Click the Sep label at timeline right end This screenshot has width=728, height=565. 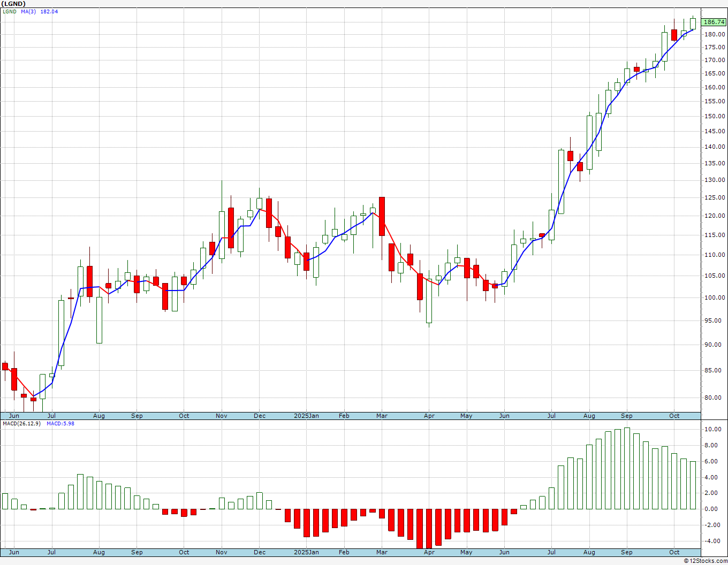(627, 416)
